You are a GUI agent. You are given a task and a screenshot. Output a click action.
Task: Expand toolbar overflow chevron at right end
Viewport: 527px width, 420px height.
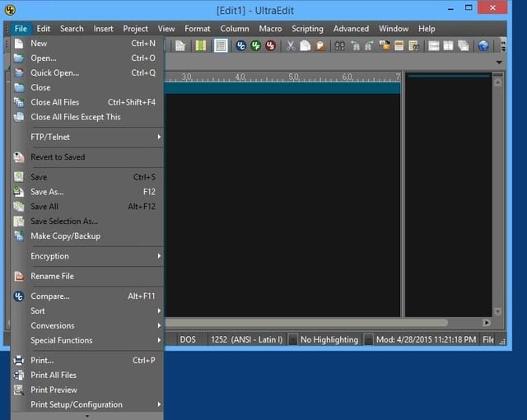pyautogui.click(x=503, y=45)
